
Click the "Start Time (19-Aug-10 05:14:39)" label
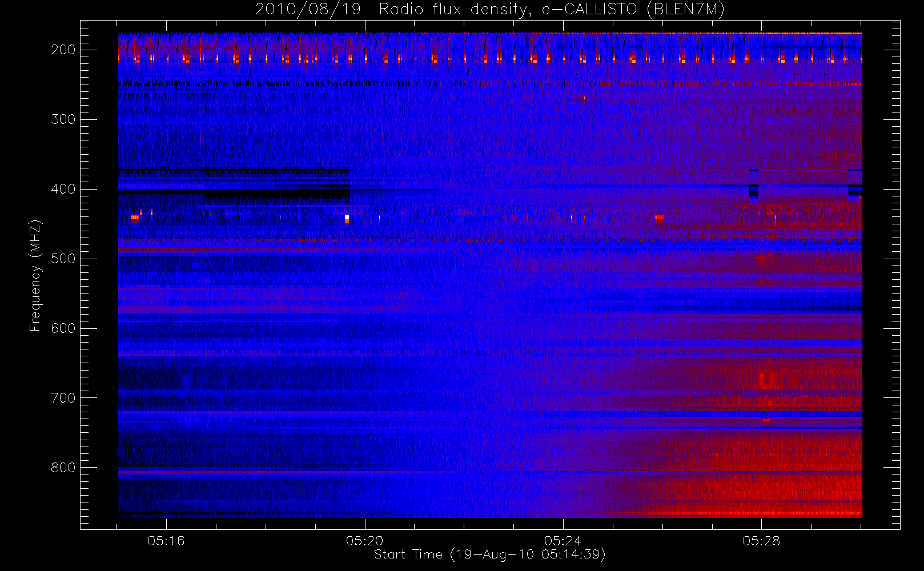tap(489, 554)
